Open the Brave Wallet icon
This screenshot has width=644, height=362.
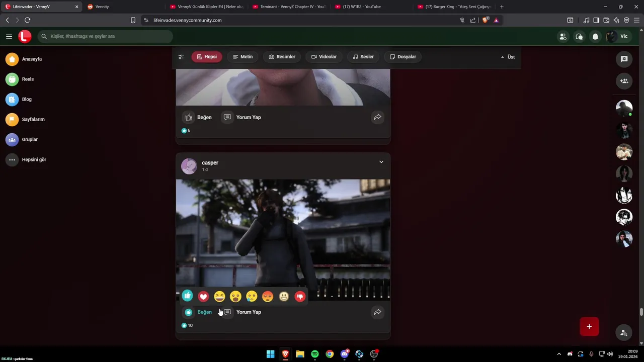pyautogui.click(x=606, y=20)
